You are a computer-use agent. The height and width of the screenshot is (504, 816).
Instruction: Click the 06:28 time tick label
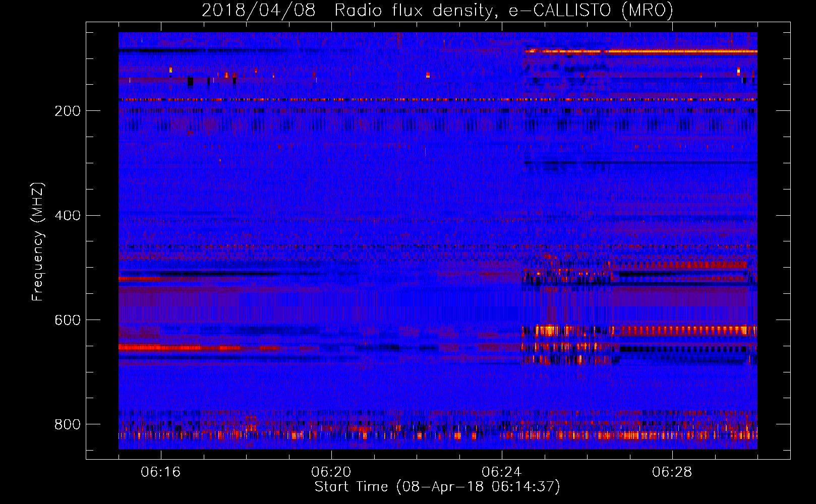672,472
